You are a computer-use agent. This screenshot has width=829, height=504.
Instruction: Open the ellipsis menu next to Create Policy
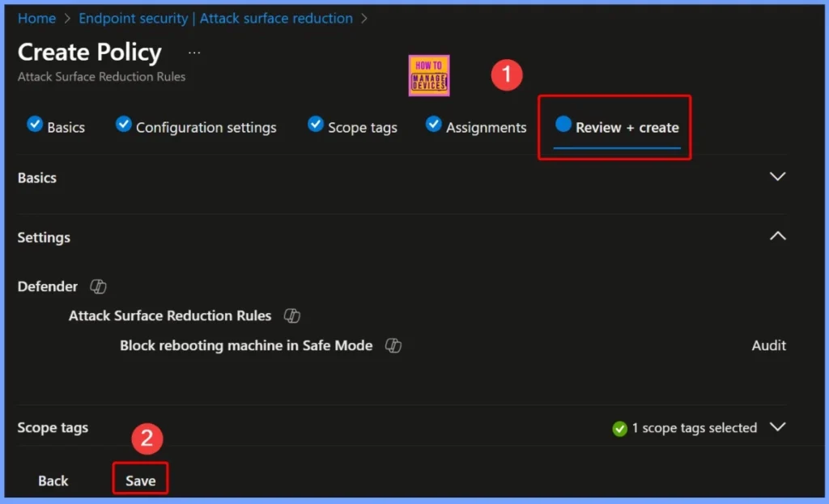click(193, 52)
